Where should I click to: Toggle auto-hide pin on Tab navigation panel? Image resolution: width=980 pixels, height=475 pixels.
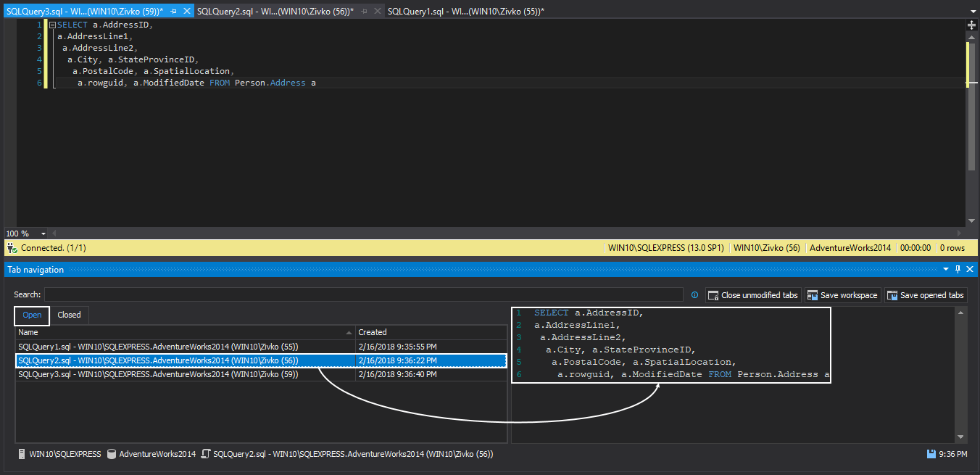[x=958, y=270]
